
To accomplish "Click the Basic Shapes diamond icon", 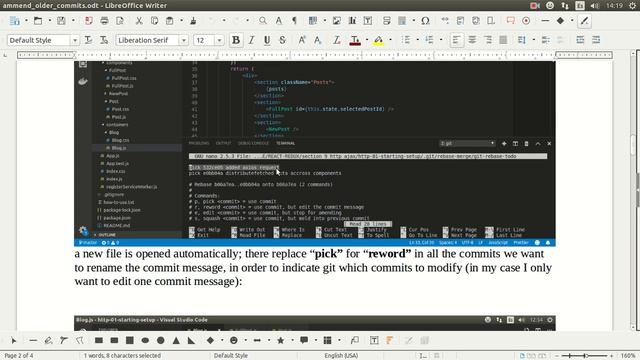I will [560, 21].
